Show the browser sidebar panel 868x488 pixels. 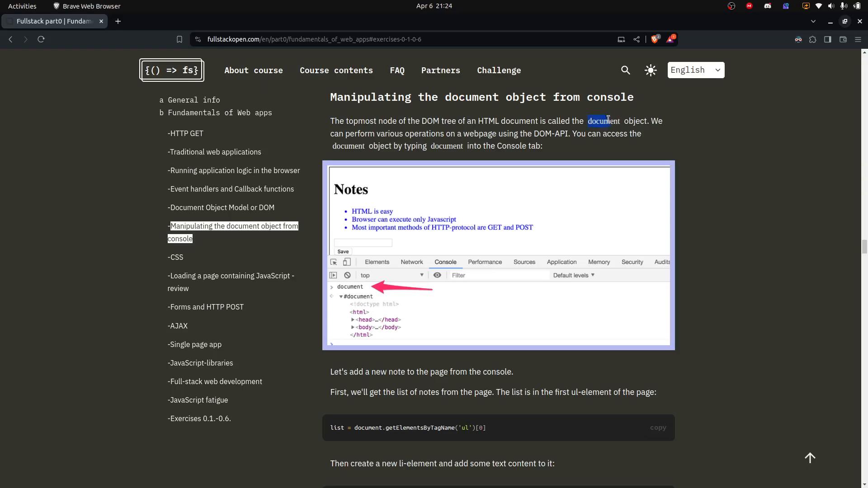click(828, 39)
